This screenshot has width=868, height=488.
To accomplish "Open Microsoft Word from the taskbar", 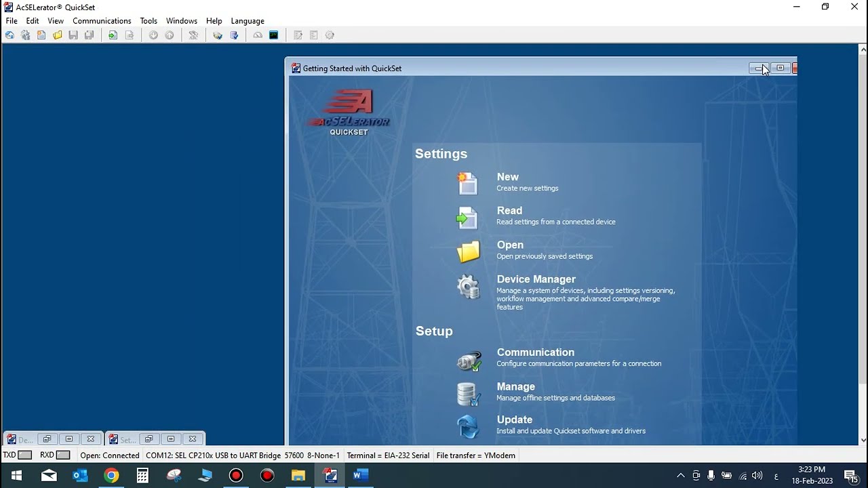I will [x=361, y=475].
